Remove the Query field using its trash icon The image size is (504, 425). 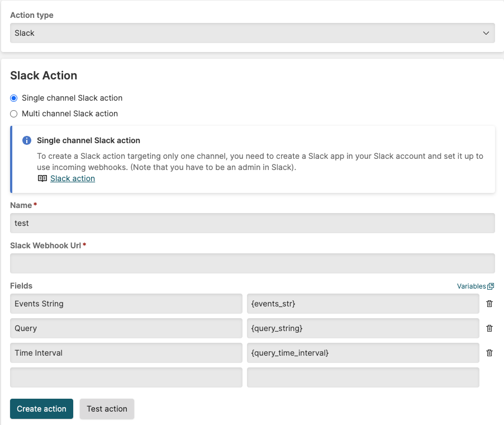489,328
